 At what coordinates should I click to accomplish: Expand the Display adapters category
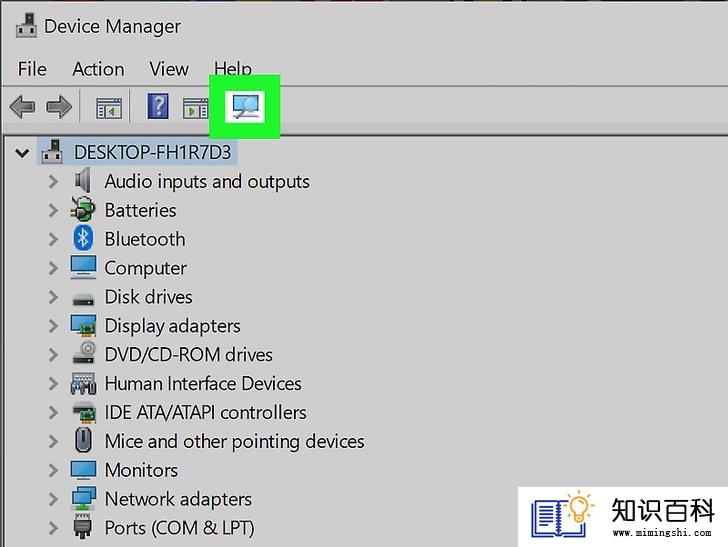[53, 326]
